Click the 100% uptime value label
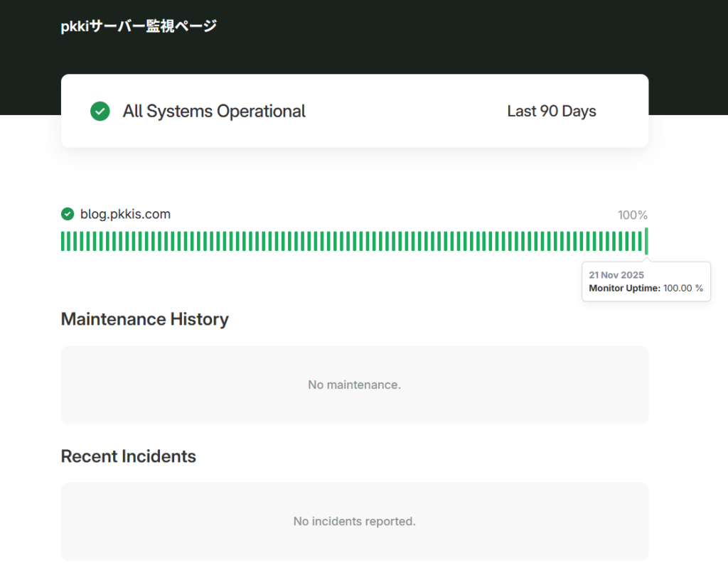The image size is (728, 565). [632, 214]
